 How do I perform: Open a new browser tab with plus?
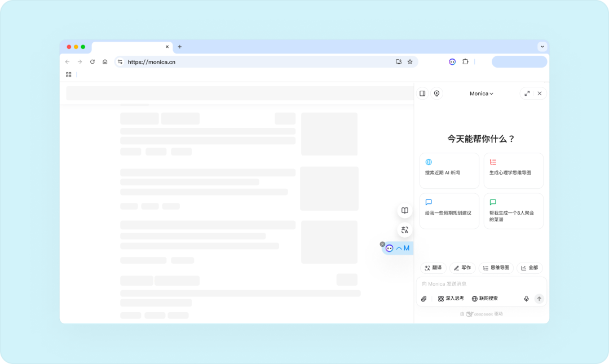point(179,47)
